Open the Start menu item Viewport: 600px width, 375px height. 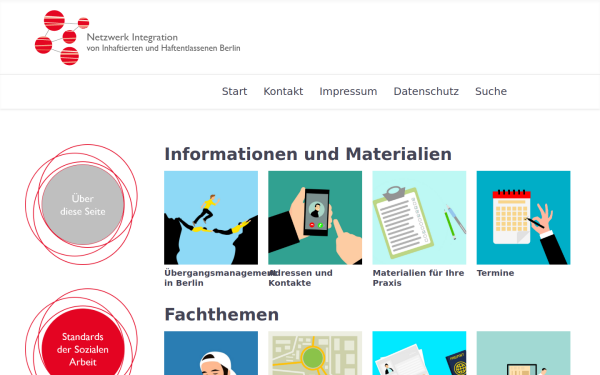[x=235, y=91]
